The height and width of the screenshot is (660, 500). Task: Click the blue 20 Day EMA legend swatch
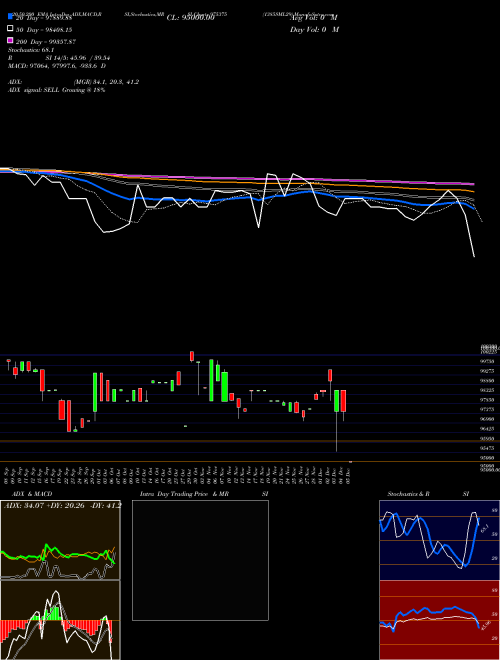click(x=11, y=17)
